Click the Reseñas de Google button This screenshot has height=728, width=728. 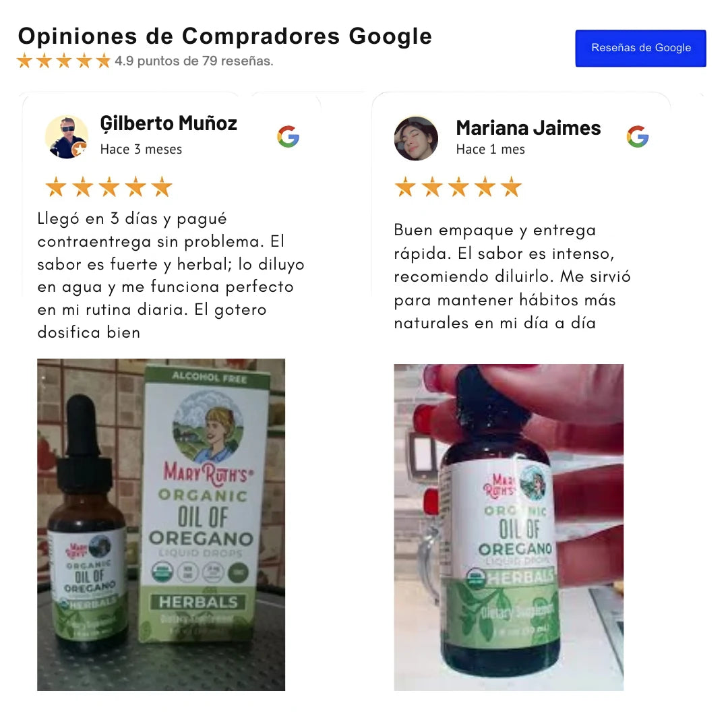tap(640, 49)
